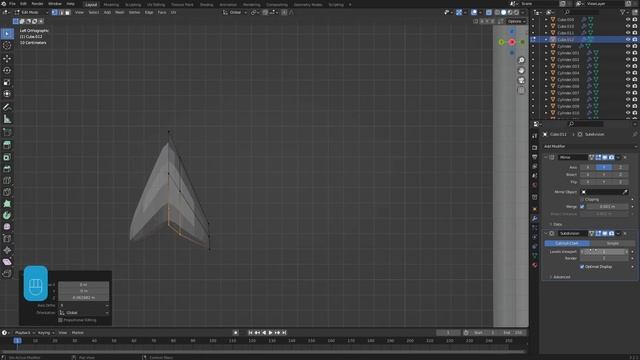640x360 pixels.
Task: Open the File menu
Action: point(12,4)
